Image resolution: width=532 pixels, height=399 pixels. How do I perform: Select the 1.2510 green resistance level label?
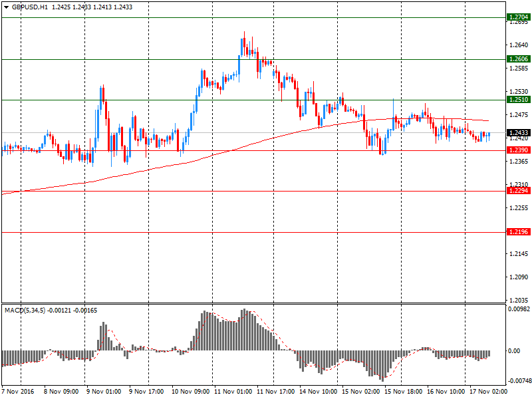(x=519, y=99)
